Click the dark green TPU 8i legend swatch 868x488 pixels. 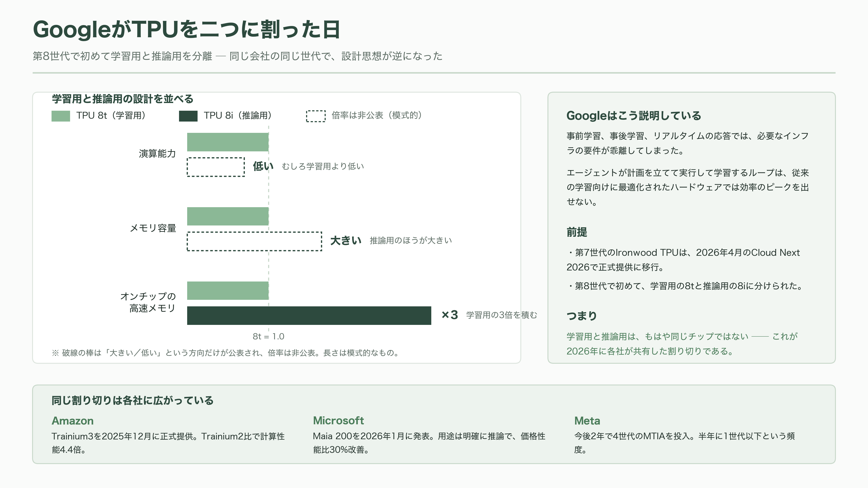(x=188, y=116)
